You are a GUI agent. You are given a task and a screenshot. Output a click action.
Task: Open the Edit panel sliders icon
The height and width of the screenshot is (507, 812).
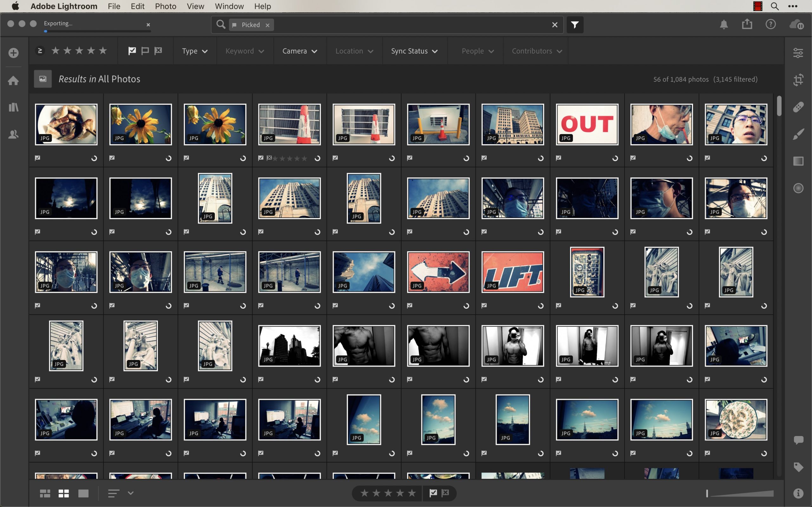(798, 53)
